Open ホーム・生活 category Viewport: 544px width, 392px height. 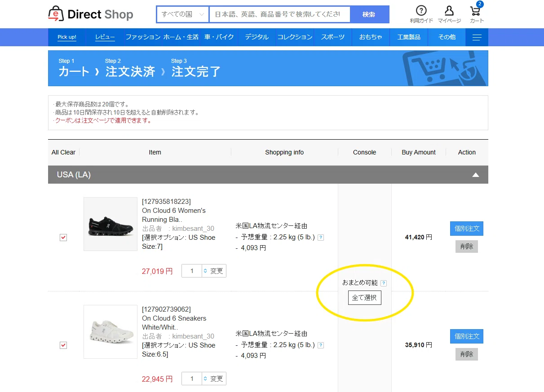(x=181, y=37)
